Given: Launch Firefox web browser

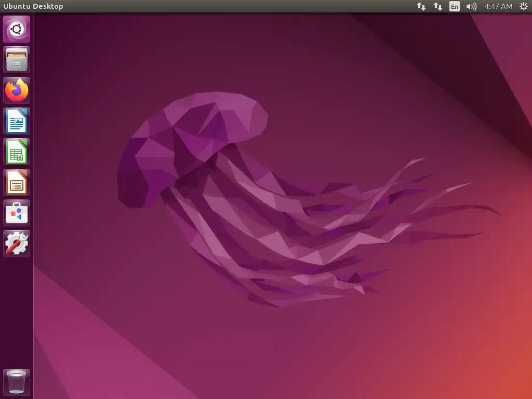Looking at the screenshot, I should click(x=17, y=90).
